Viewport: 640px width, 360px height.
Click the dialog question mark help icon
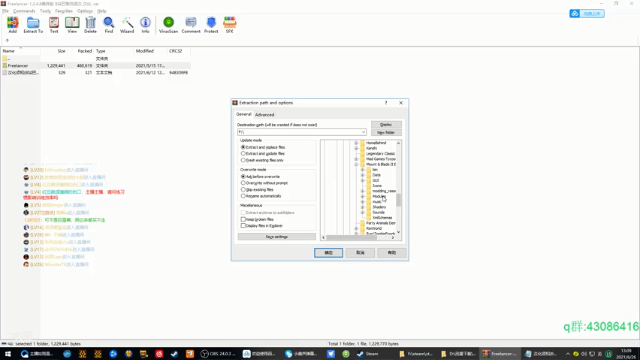386,103
